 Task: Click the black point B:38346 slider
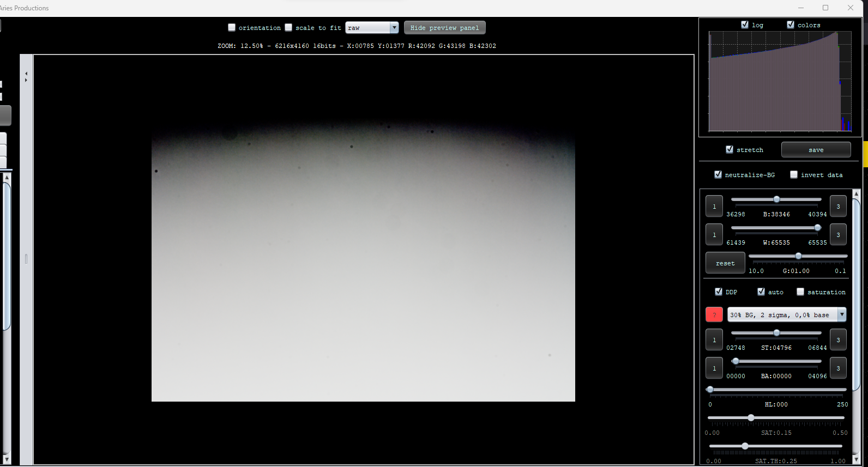[776, 199]
